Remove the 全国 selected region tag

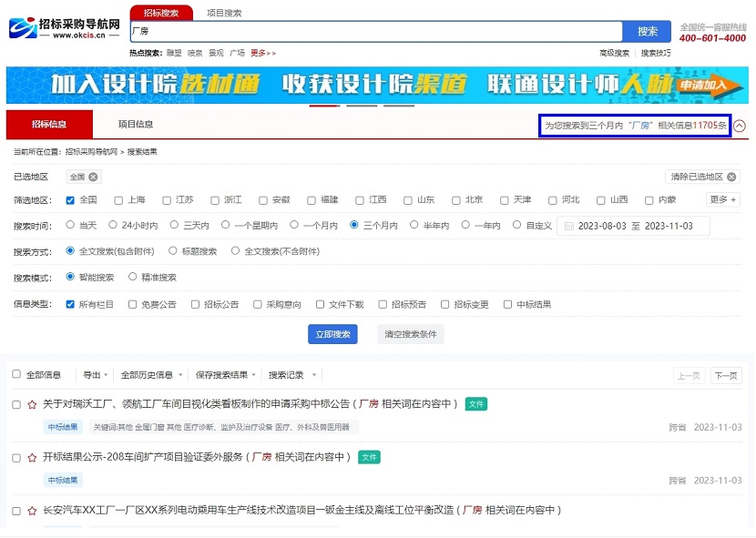pyautogui.click(x=94, y=177)
